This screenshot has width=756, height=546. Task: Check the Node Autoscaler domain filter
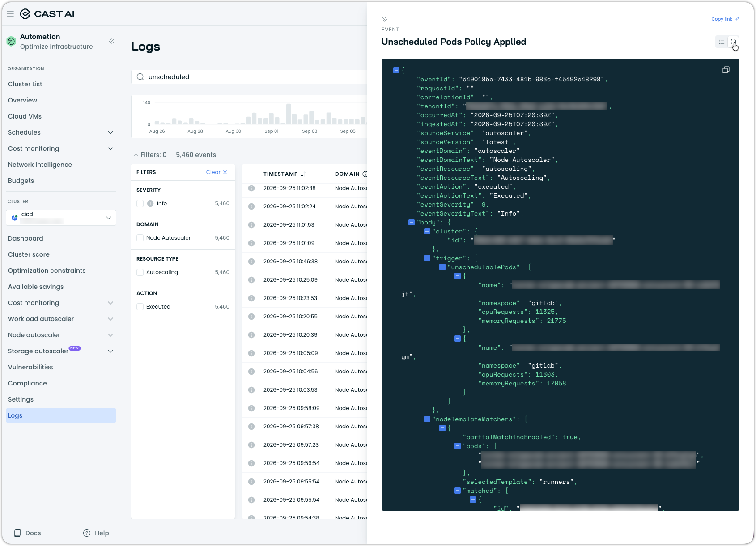pyautogui.click(x=140, y=238)
